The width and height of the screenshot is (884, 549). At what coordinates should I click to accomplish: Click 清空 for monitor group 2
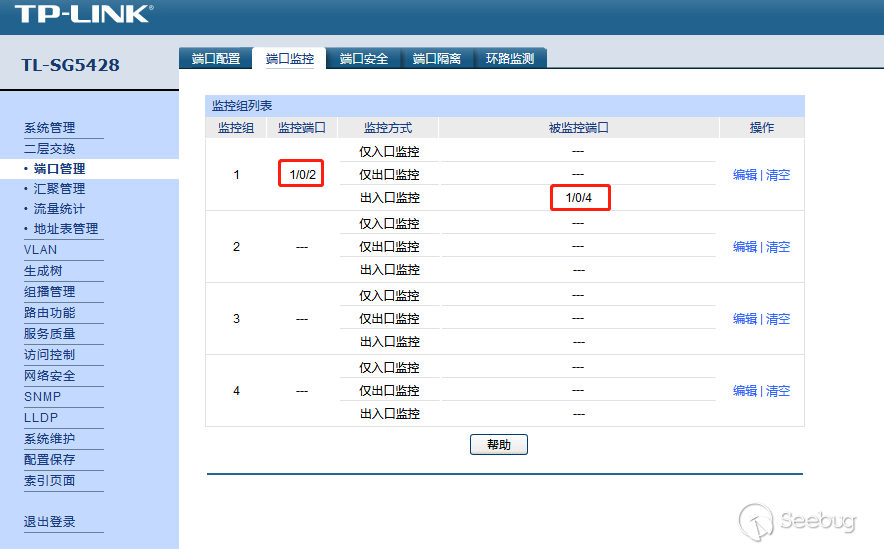[778, 247]
